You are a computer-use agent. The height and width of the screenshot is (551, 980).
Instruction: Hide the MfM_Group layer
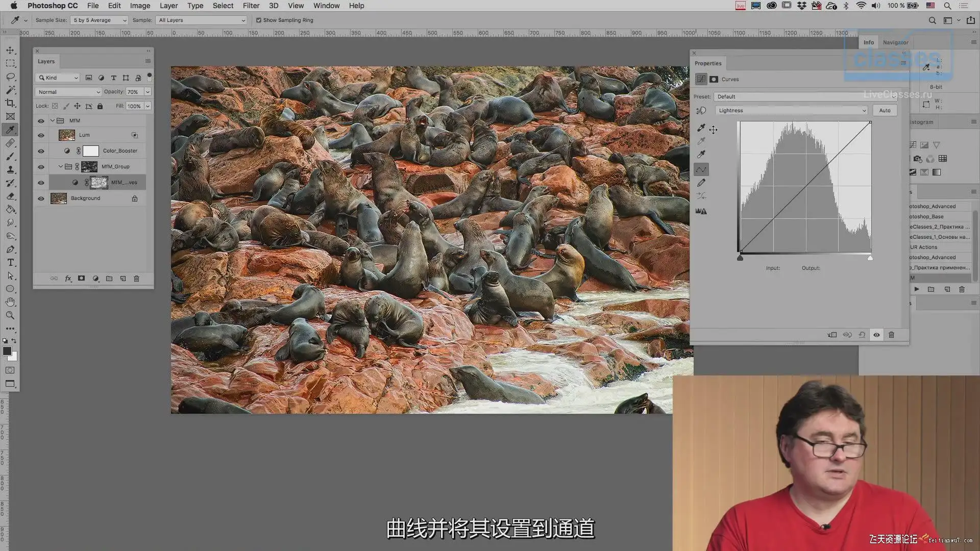click(x=41, y=167)
